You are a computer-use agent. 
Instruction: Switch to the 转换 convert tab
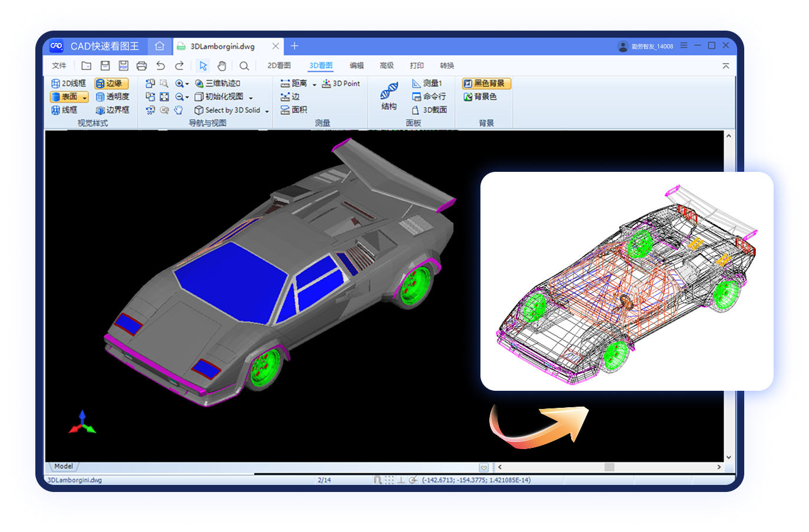click(x=447, y=65)
